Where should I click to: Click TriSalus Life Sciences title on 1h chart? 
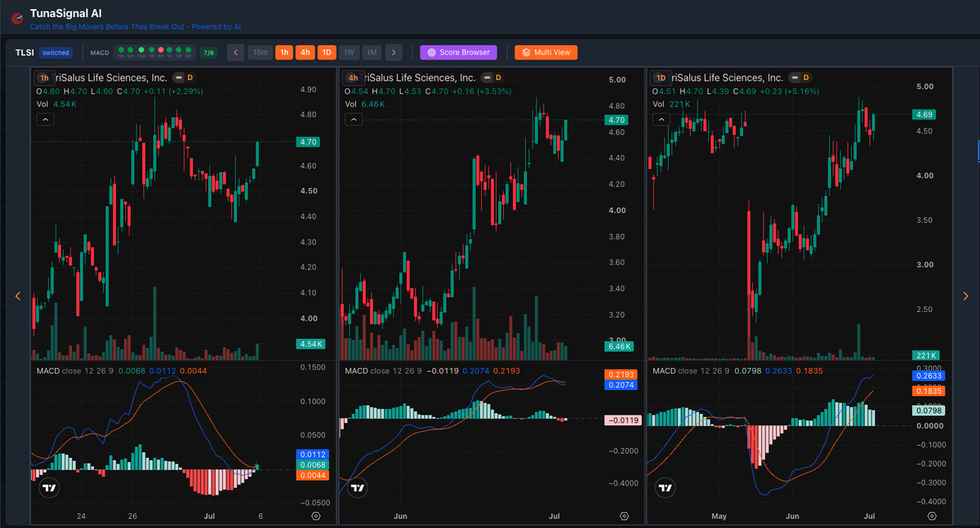tap(112, 78)
